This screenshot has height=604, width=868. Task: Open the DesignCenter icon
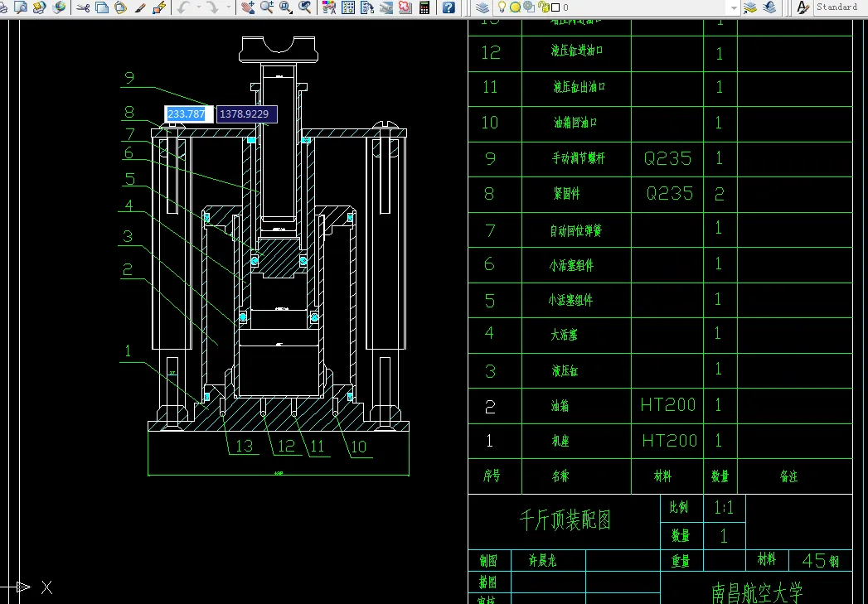click(348, 7)
